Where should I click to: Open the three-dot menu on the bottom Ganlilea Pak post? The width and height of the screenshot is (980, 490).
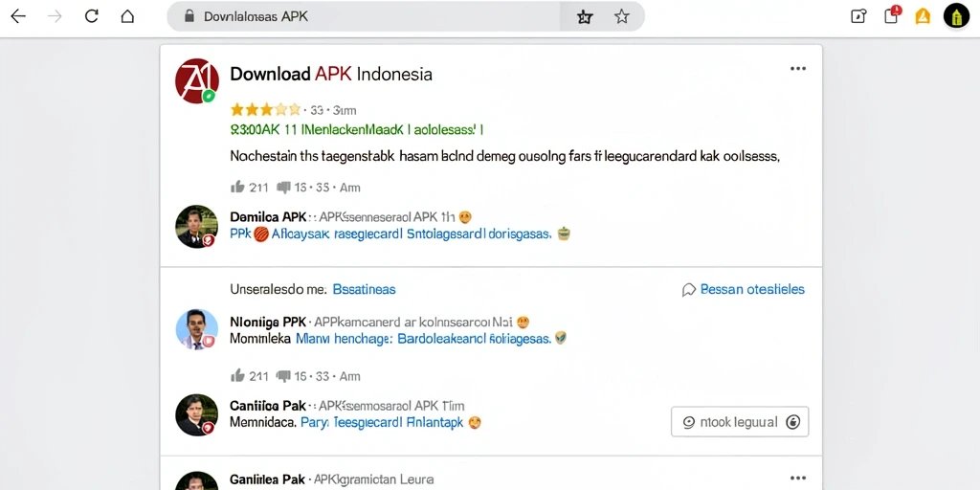click(x=798, y=479)
